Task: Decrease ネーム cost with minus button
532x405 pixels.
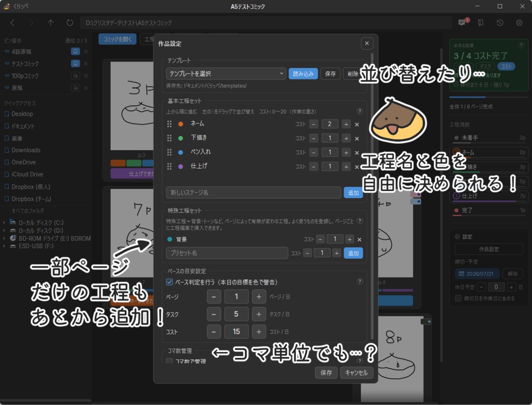Action: click(x=313, y=124)
